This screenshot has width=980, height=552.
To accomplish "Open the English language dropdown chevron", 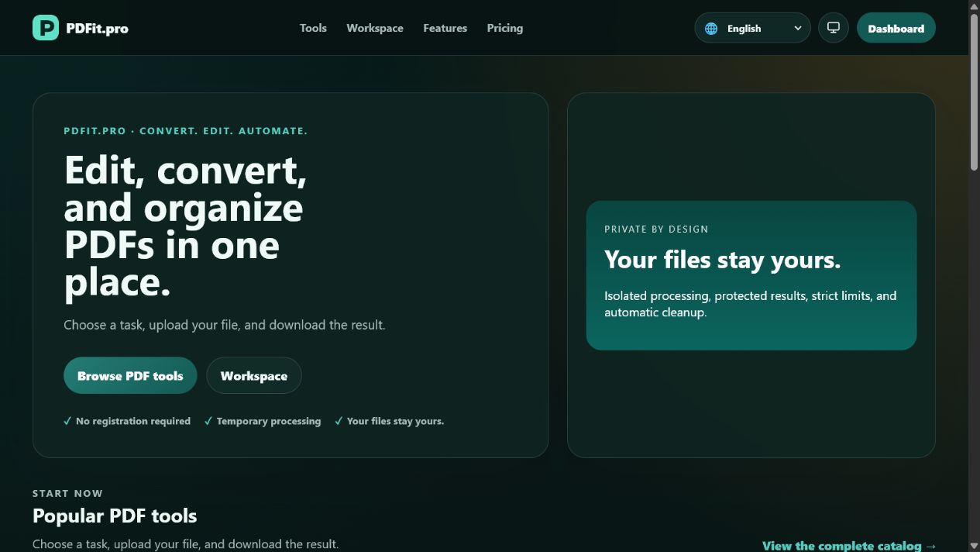I will pyautogui.click(x=798, y=29).
